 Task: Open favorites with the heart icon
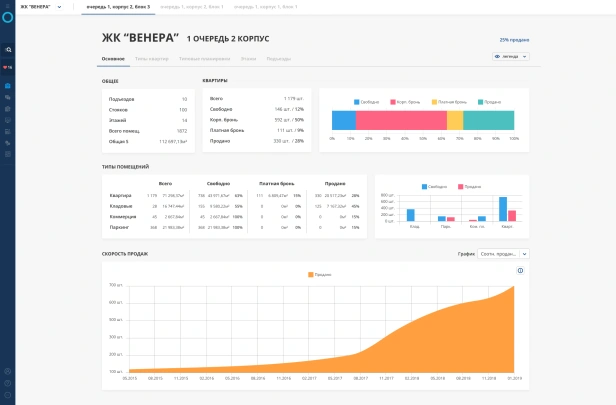(7, 67)
